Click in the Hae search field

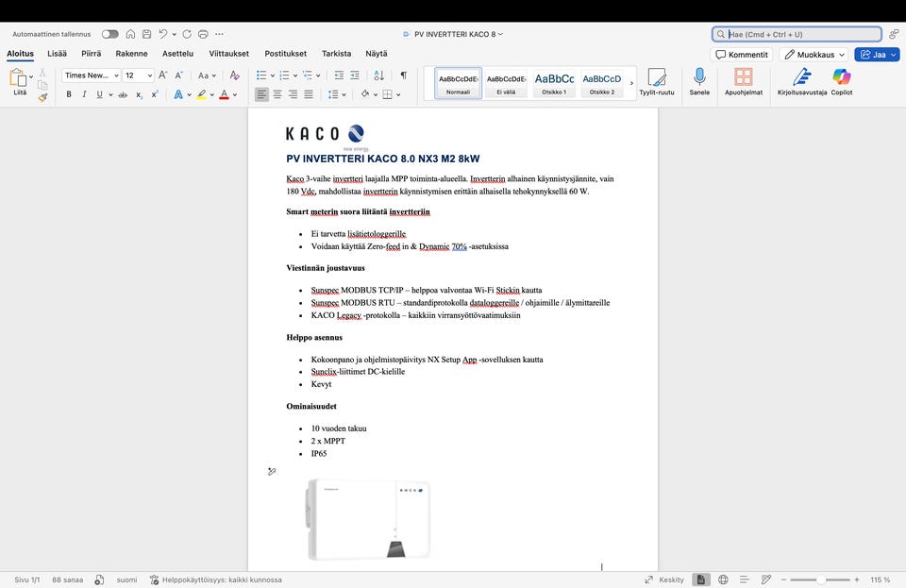click(x=797, y=34)
